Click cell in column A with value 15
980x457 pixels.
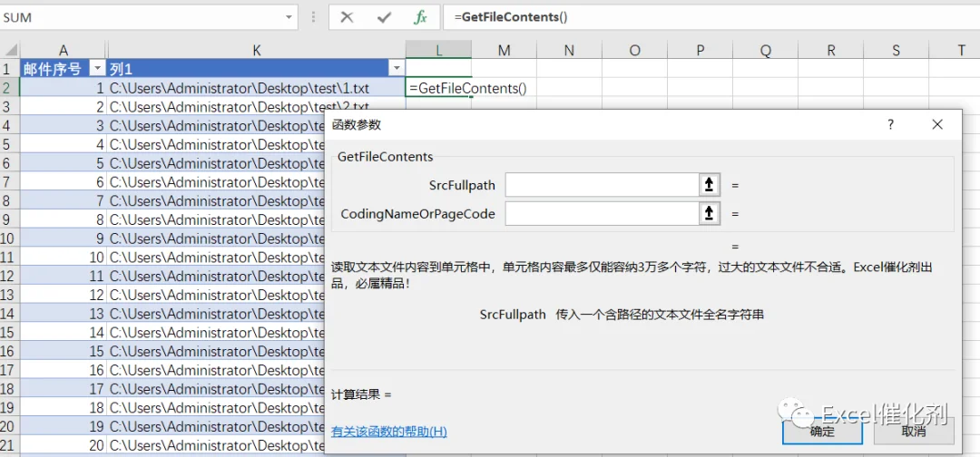click(64, 351)
